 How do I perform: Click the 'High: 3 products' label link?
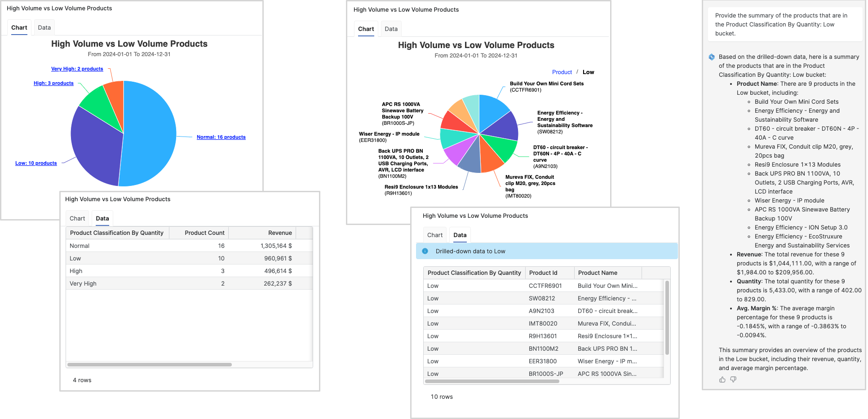click(53, 83)
